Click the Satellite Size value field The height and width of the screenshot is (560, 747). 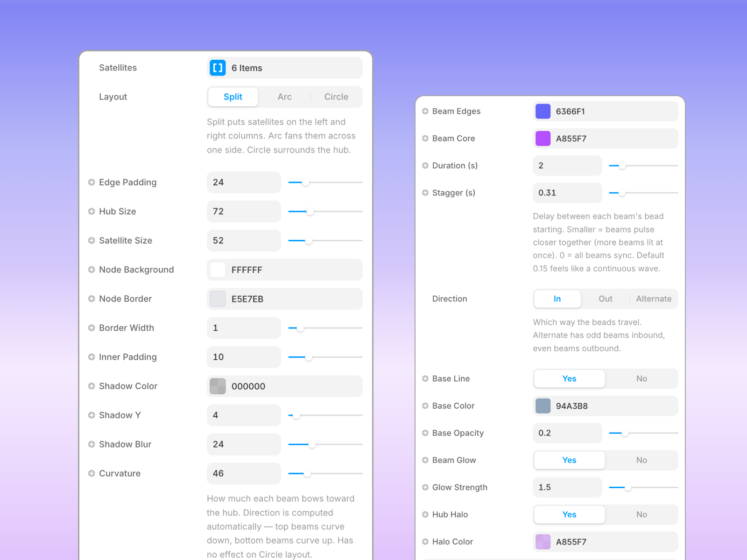(x=243, y=241)
